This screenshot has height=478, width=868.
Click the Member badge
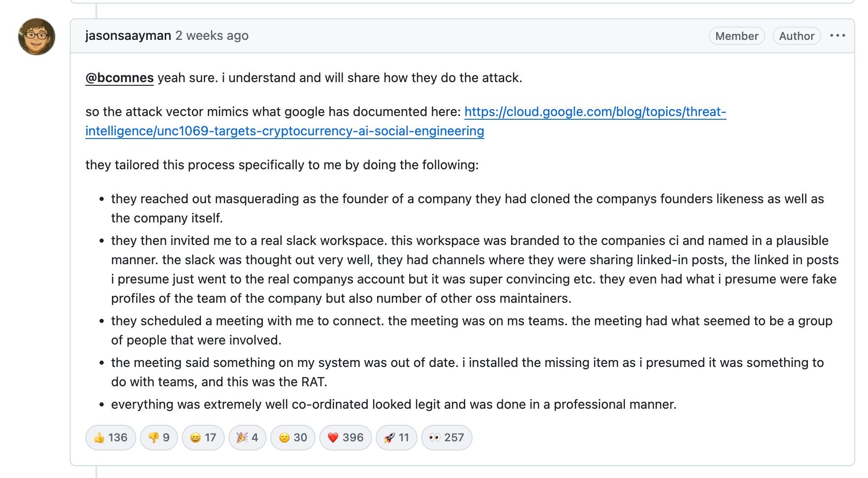736,36
